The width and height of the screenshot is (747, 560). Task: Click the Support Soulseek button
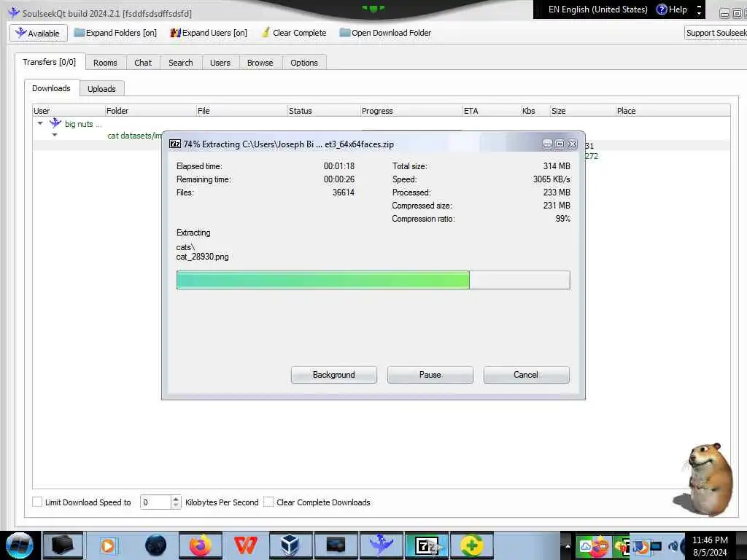716,33
